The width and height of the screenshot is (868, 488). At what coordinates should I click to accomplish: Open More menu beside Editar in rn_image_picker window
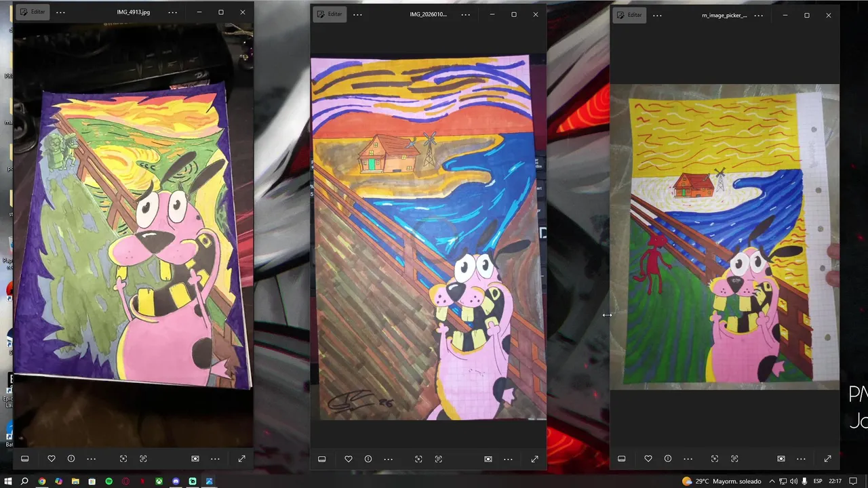pyautogui.click(x=657, y=15)
